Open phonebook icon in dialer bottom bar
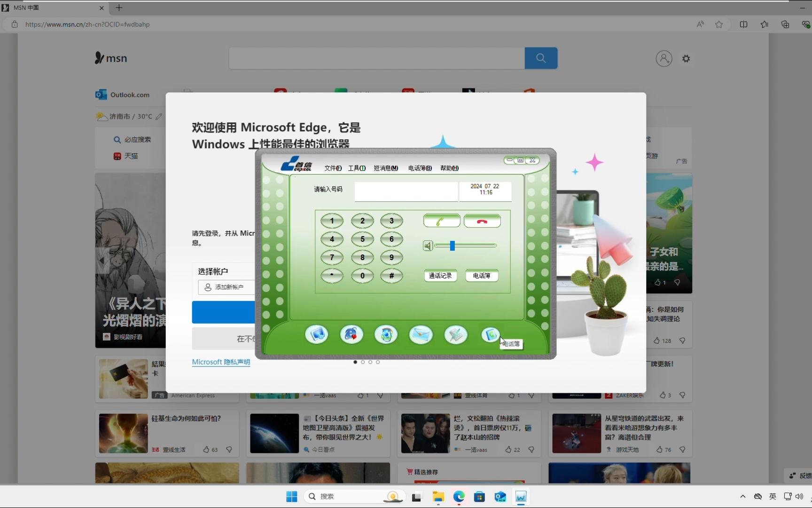812x508 pixels. coord(491,335)
